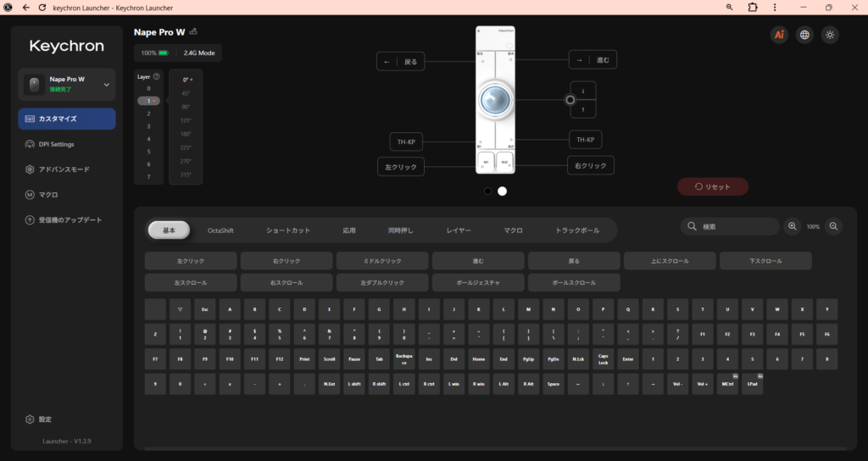Click the scroll wheel ring icon beside the trackball
Image resolution: width=868 pixels, height=461 pixels.
[570, 100]
